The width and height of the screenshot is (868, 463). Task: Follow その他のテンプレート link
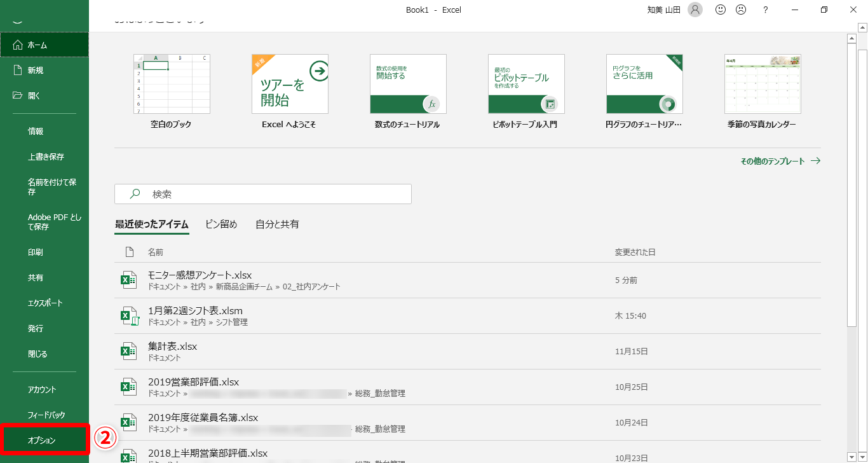tap(780, 162)
